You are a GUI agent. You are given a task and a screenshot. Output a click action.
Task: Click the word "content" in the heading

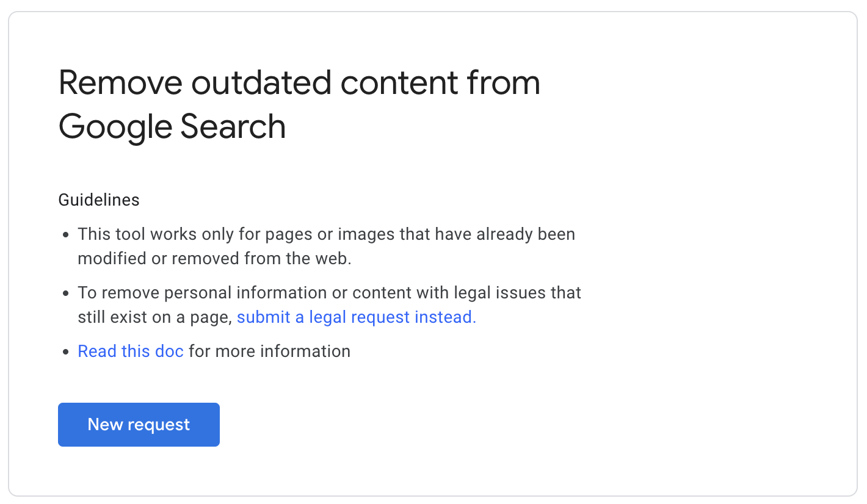point(399,83)
